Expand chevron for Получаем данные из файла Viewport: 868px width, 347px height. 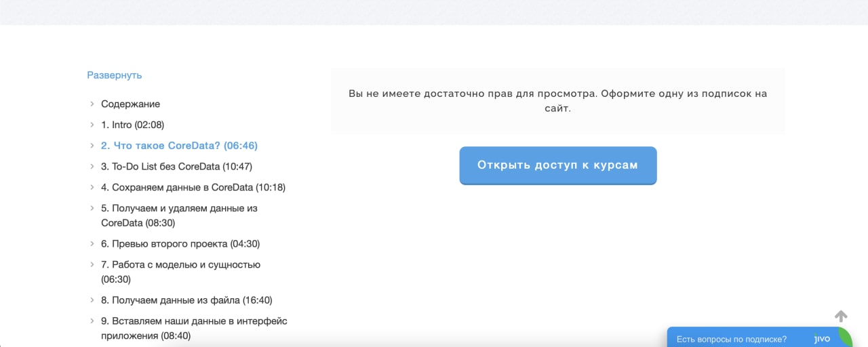(x=92, y=300)
